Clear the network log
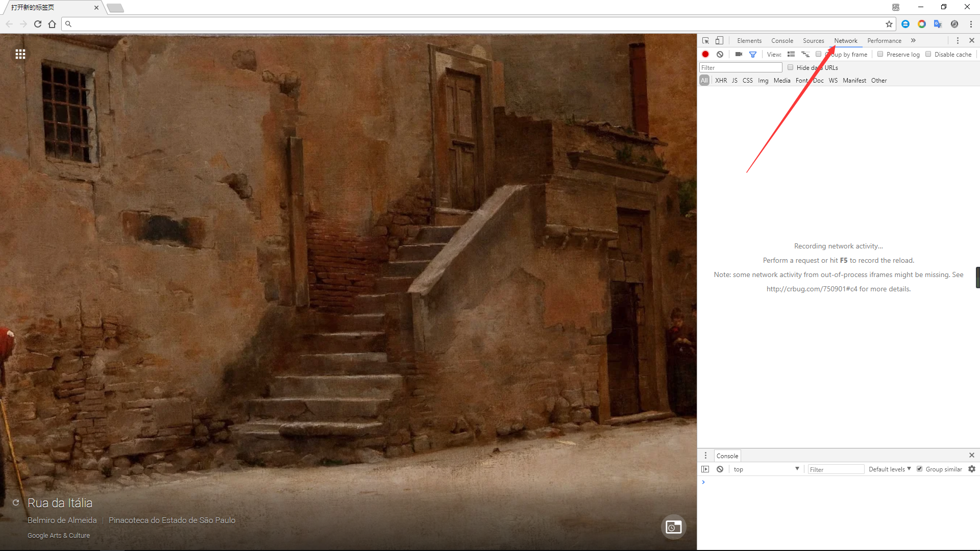The width and height of the screenshot is (980, 551). (720, 54)
